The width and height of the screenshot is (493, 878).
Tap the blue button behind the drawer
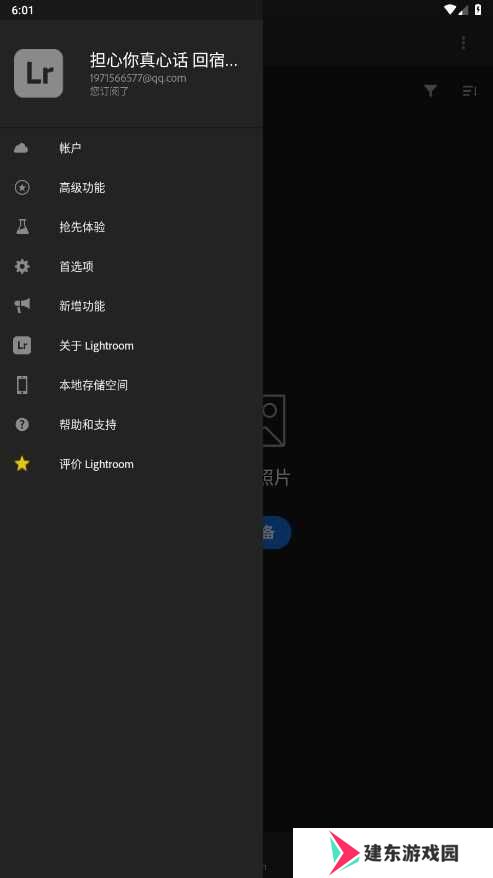pos(277,532)
